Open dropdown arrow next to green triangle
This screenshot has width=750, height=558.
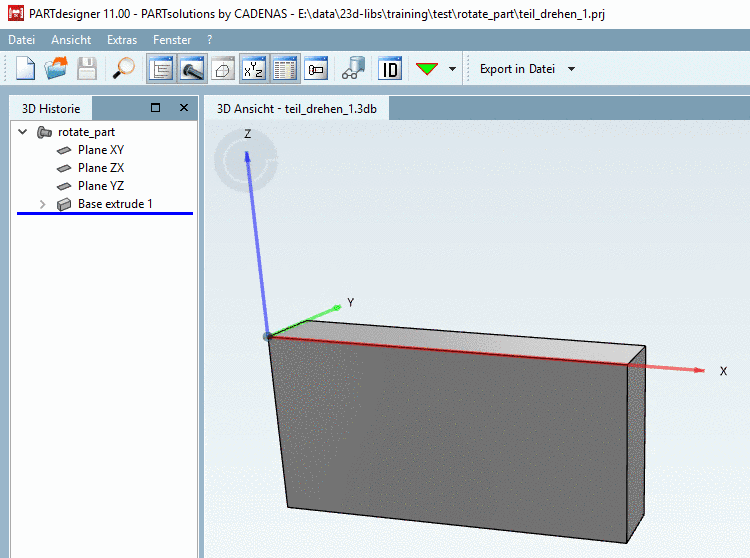coord(452,69)
